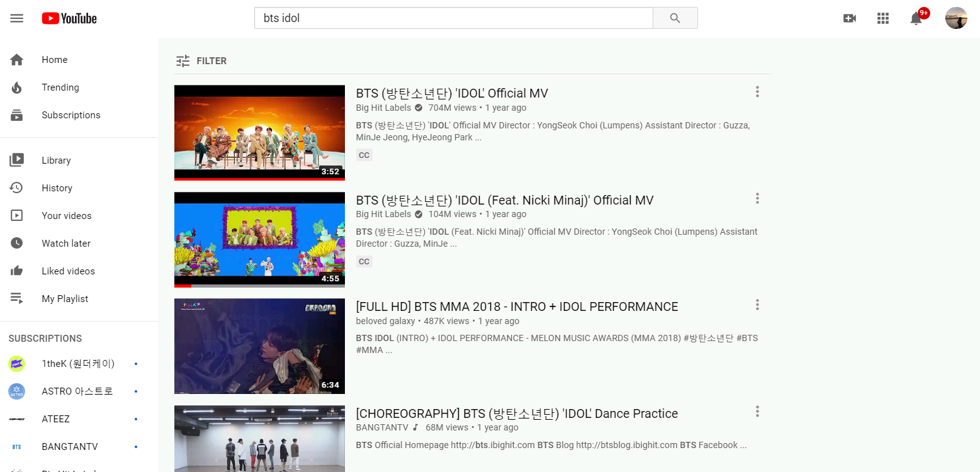Image resolution: width=980 pixels, height=472 pixels.
Task: Open ASTRO 아스트로 subscription
Action: click(x=79, y=391)
